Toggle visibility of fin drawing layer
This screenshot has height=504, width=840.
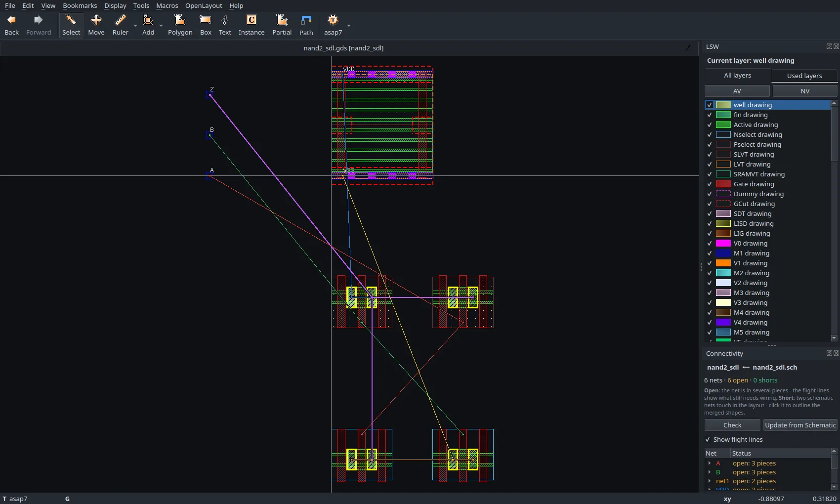(x=710, y=115)
